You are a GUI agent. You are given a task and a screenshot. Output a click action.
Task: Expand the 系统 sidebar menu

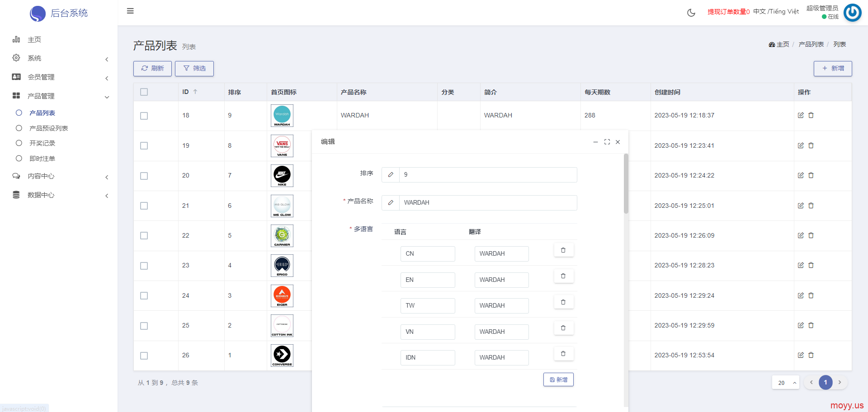[59, 58]
